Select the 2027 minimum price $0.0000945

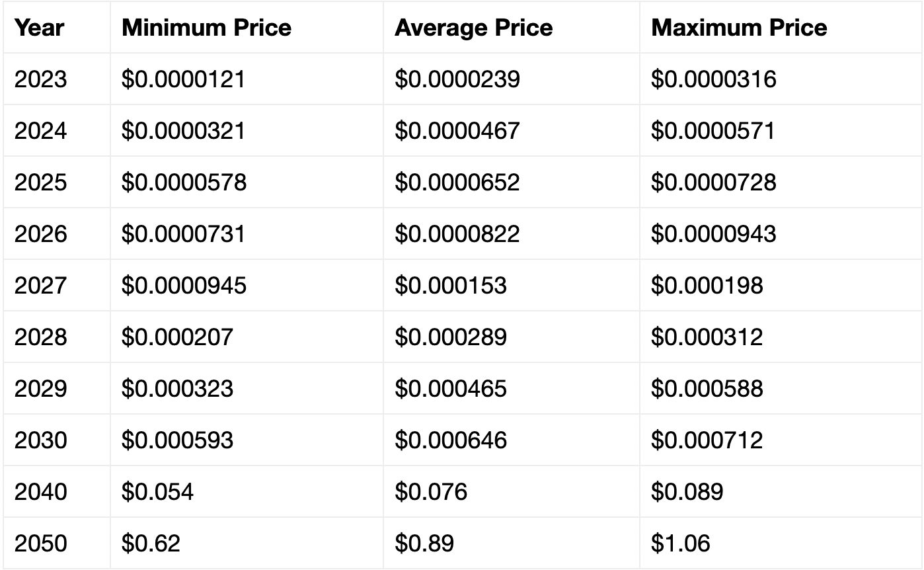coord(184,286)
